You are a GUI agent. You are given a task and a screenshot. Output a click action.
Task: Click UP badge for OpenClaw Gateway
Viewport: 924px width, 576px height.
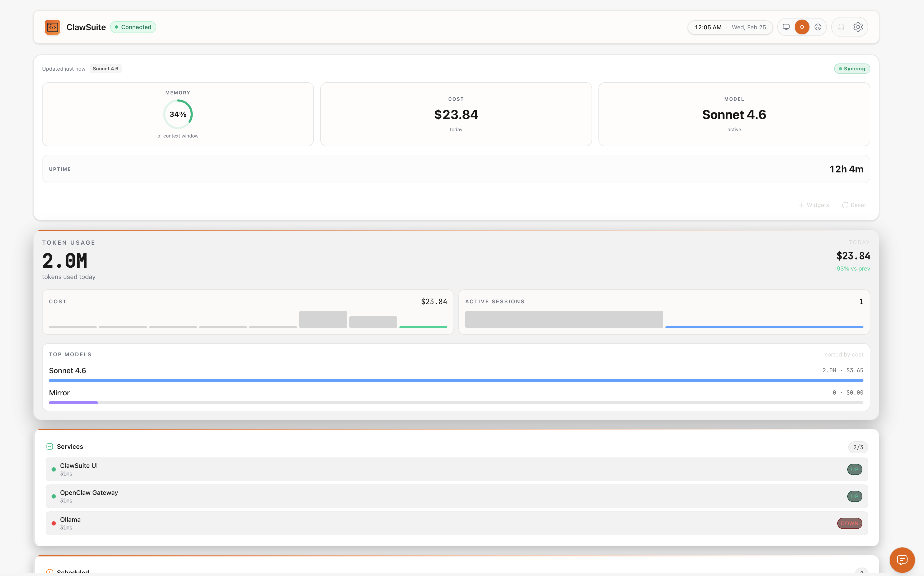[854, 496]
